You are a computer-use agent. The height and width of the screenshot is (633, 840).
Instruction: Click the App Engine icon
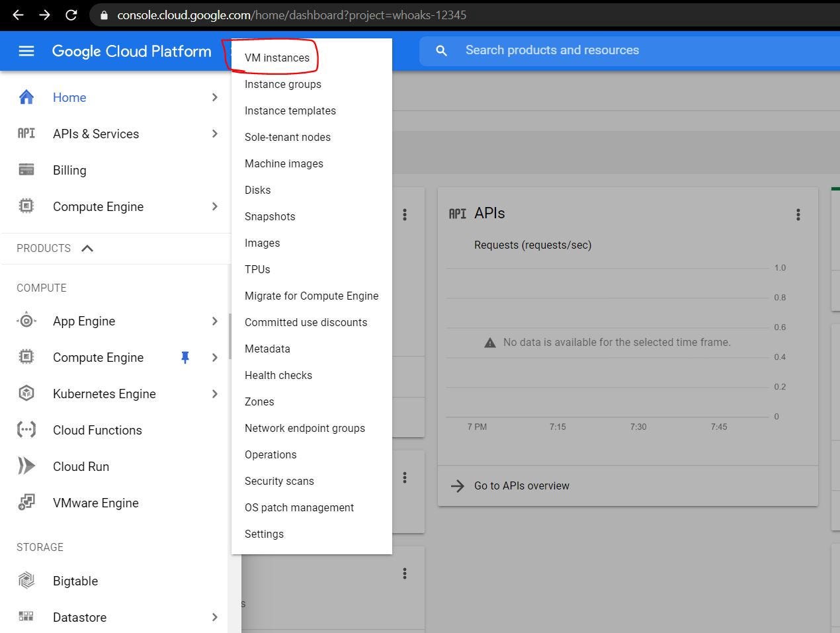point(26,321)
